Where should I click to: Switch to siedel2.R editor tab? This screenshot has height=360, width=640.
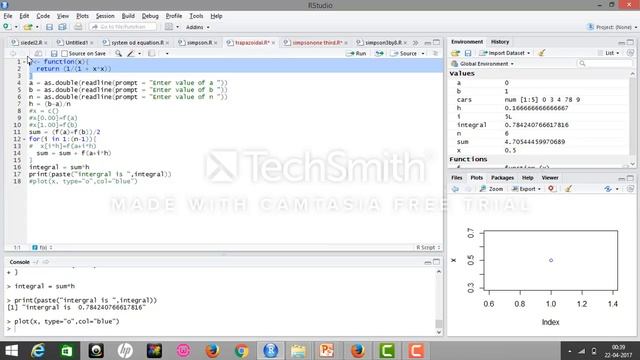coord(31,42)
